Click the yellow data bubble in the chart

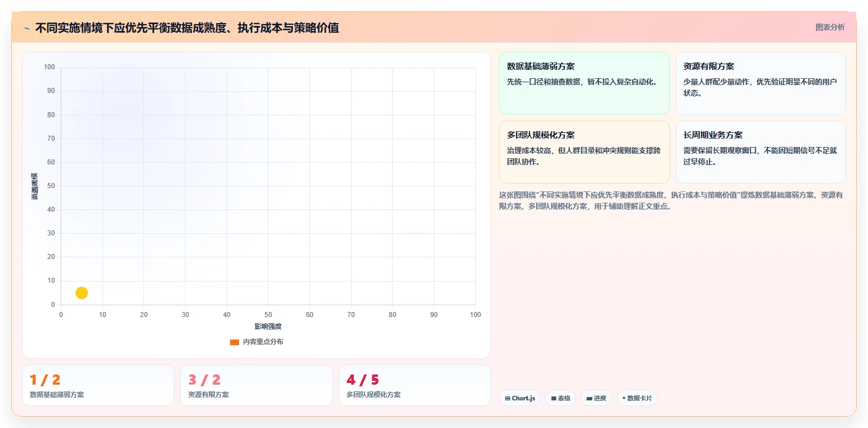82,293
